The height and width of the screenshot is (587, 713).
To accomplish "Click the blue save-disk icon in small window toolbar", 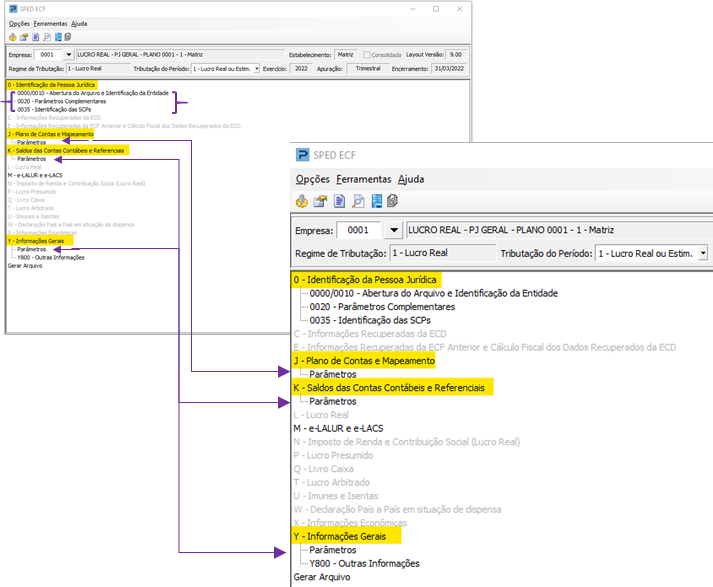I will [58, 37].
